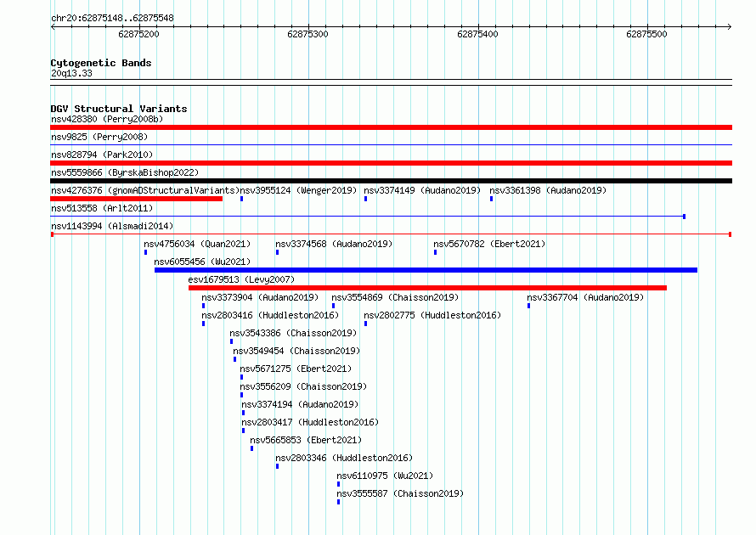Open nsv3373904 (Audano2019) label
The height and width of the screenshot is (535, 756).
(261, 297)
